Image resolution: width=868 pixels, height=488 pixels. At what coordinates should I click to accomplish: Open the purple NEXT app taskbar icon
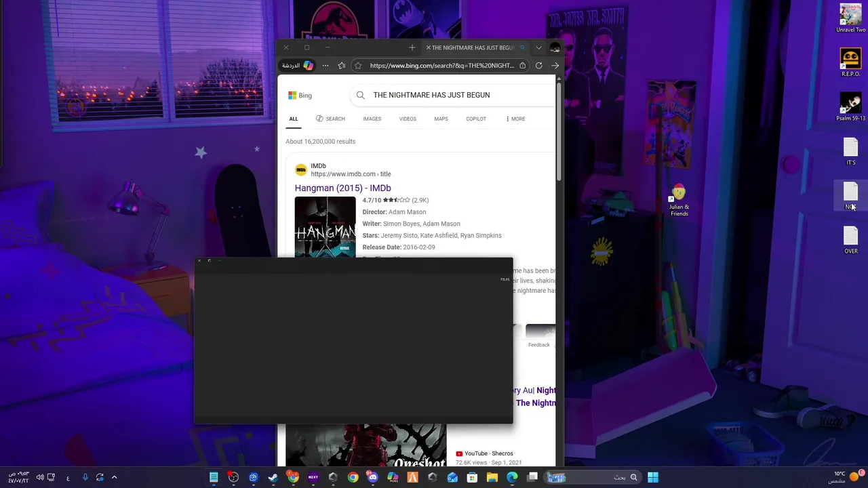tap(313, 477)
